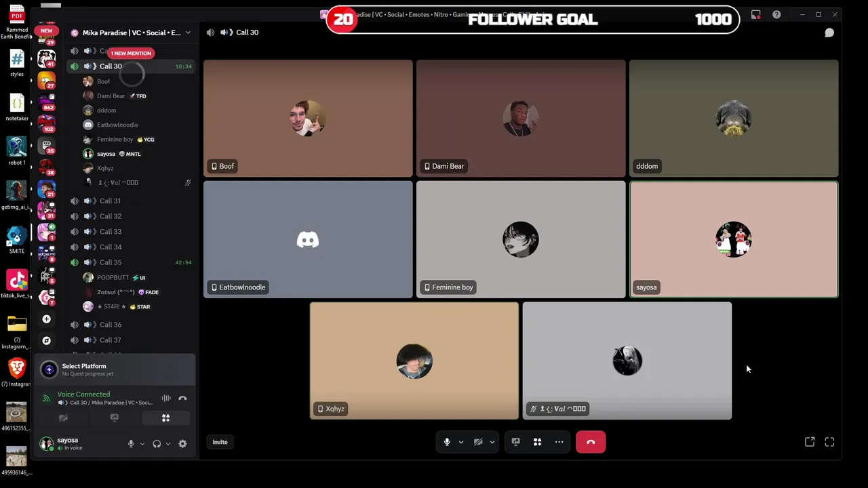Open Discord help question mark
The width and height of the screenshot is (868, 488).
(776, 14)
